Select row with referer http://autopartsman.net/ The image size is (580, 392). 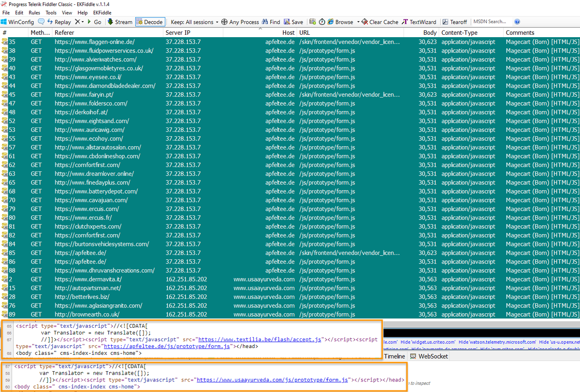pos(290,288)
